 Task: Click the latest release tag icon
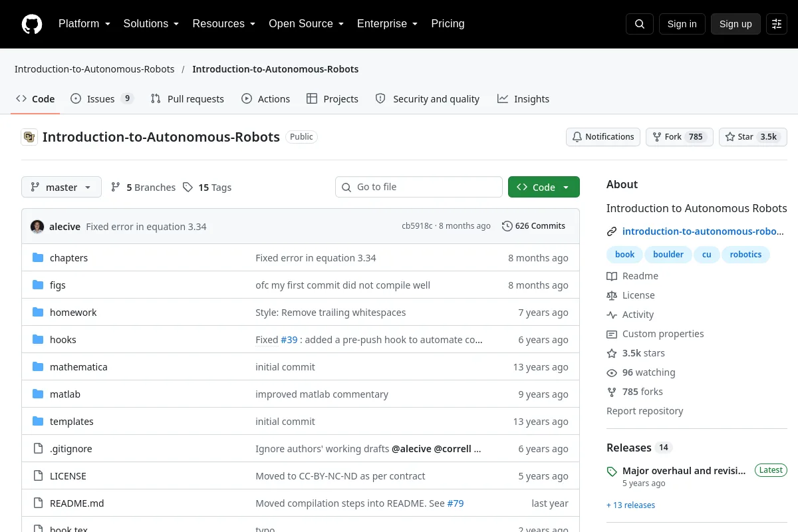click(612, 471)
